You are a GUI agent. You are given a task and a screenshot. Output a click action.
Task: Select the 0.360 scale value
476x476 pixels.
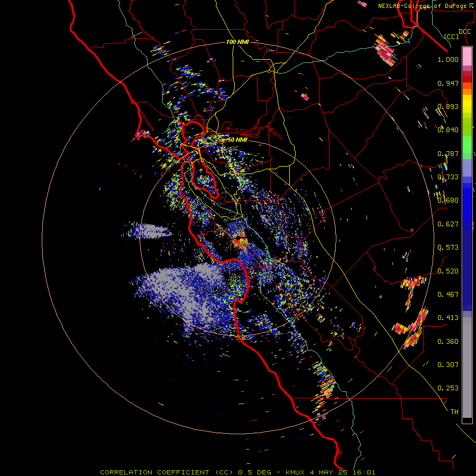(448, 342)
